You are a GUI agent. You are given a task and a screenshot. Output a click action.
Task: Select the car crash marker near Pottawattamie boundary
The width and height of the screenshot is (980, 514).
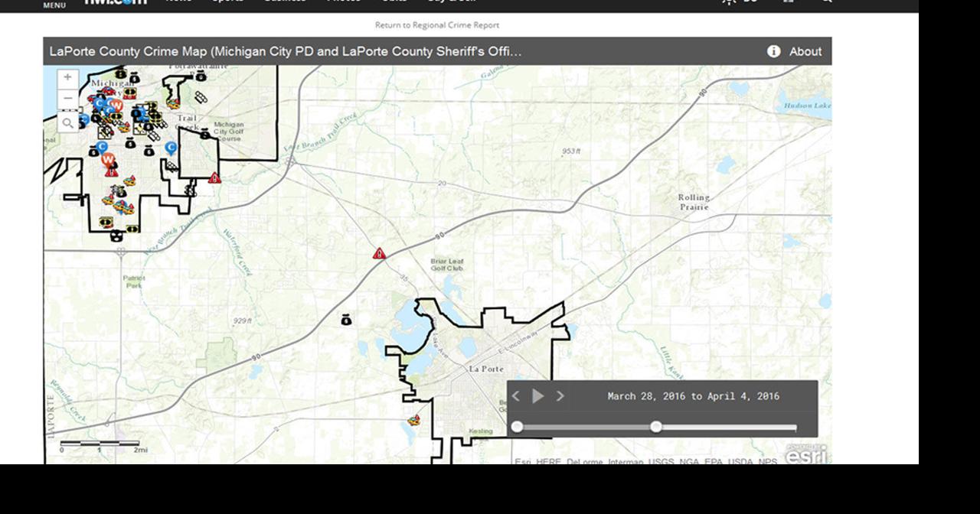tap(173, 105)
